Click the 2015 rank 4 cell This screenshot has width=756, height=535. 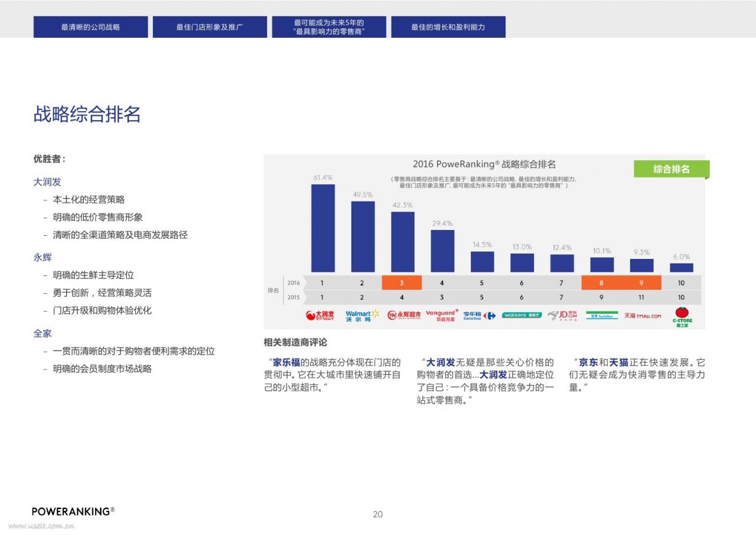pyautogui.click(x=402, y=297)
